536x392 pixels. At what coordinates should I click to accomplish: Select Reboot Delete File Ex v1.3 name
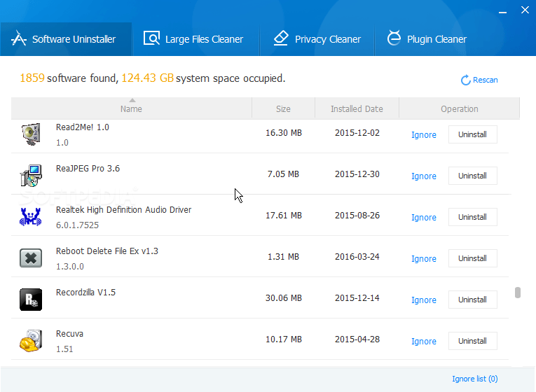coord(107,251)
